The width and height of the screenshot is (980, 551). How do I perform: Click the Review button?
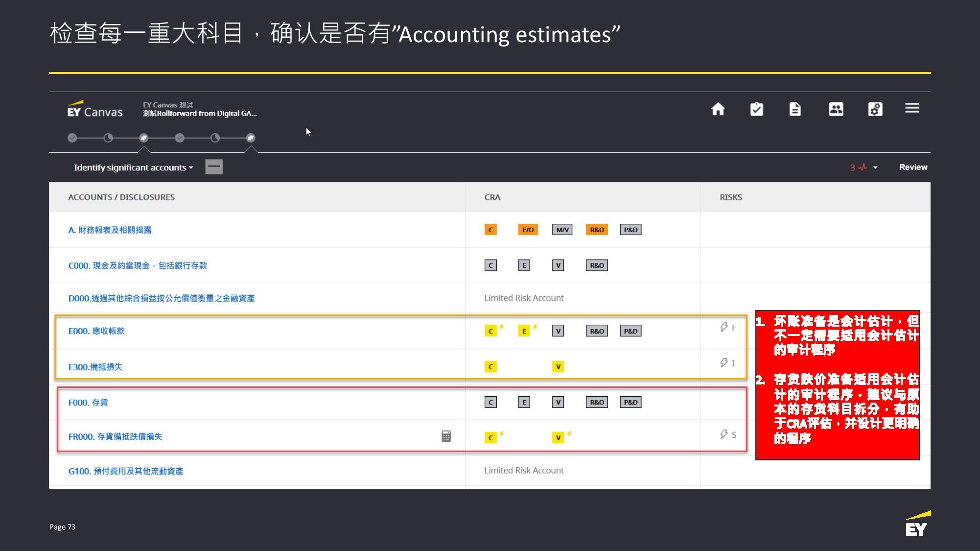913,167
